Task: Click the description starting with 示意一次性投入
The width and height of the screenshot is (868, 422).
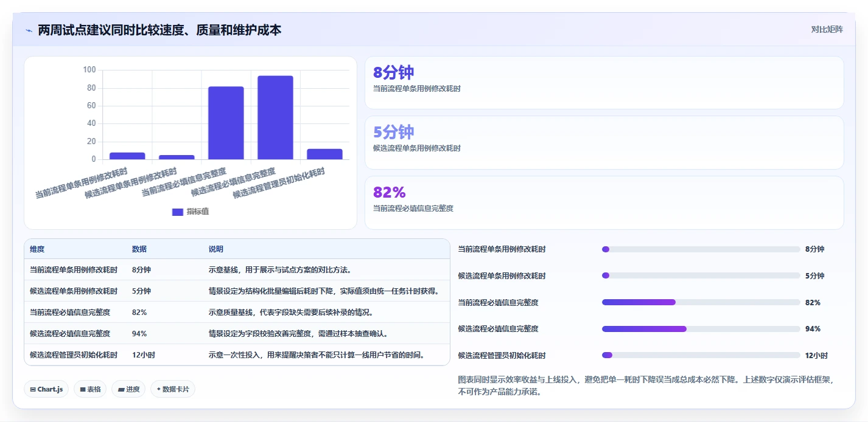Action: (317, 355)
